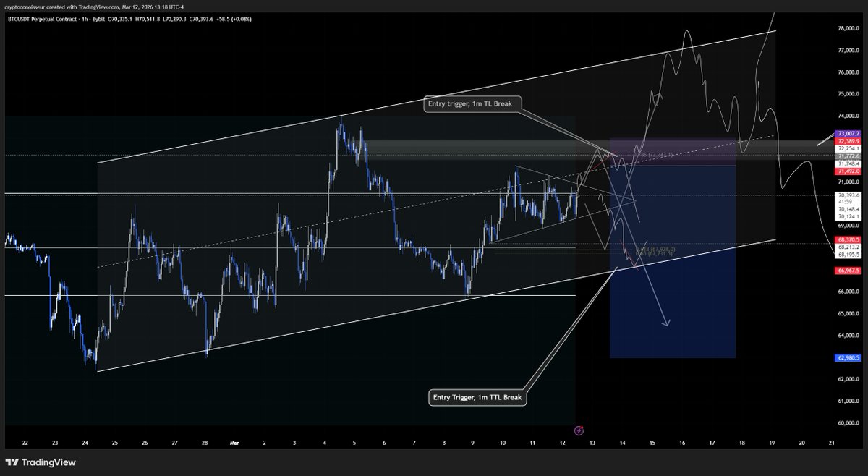The height and width of the screenshot is (476, 868).
Task: Click the 'Mar' label on the time axis
Action: point(234,441)
